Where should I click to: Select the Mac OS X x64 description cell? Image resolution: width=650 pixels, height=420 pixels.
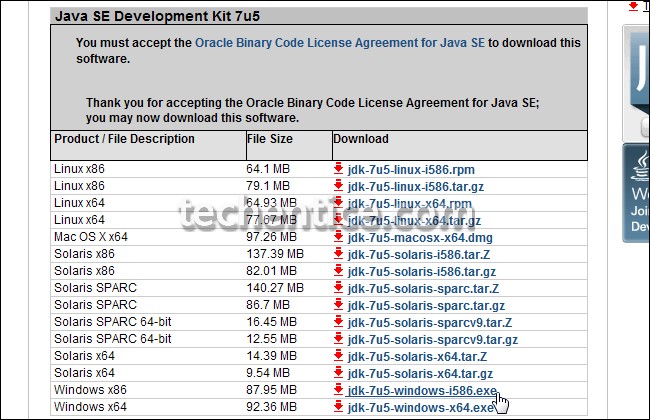point(148,237)
